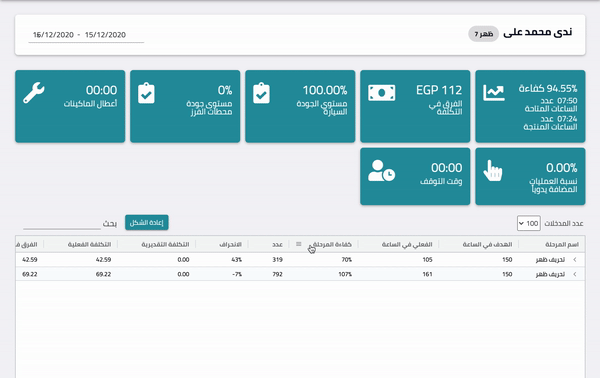Click the 105 الفعلي في الساعة cell
Viewport: 600px width, 378px height.
[x=427, y=260]
